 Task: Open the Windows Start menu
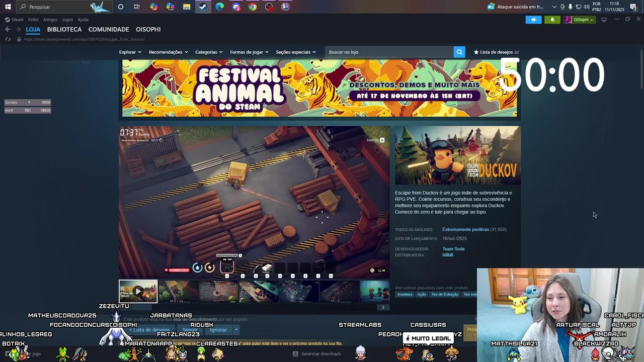8,7
